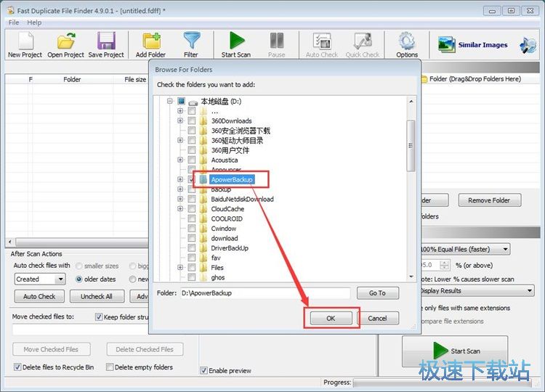This screenshot has height=392, width=545.
Task: Check the COOLROID folder checkbox
Action: tap(192, 219)
